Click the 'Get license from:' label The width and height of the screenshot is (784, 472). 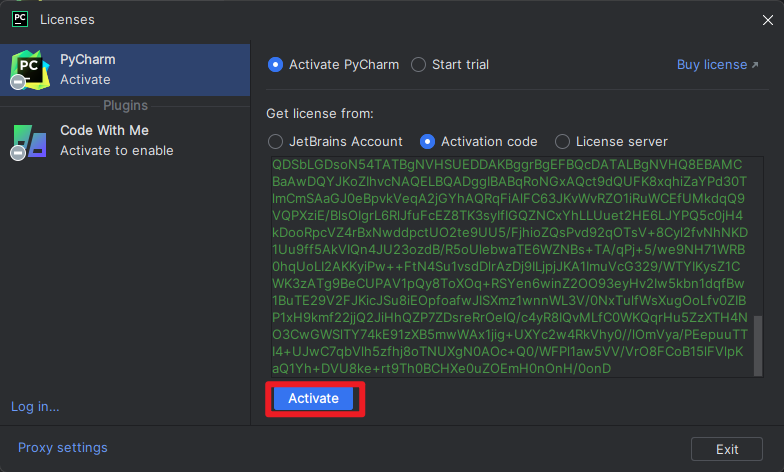pyautogui.click(x=320, y=114)
